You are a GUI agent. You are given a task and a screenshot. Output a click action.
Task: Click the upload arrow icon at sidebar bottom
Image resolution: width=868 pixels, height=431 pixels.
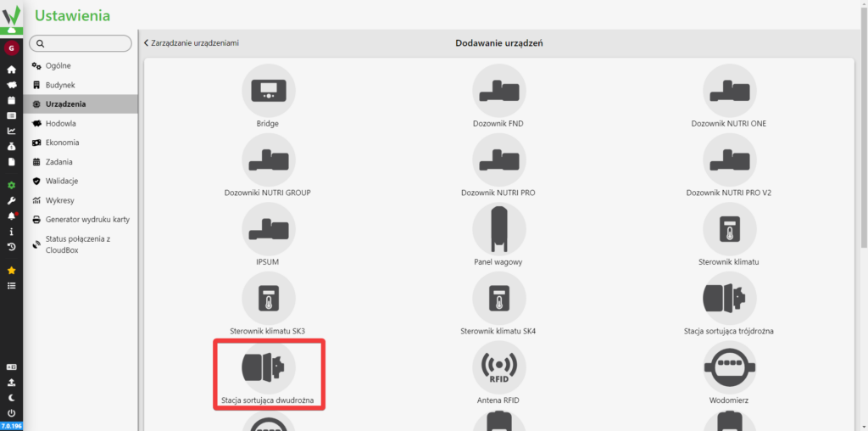pos(11,383)
